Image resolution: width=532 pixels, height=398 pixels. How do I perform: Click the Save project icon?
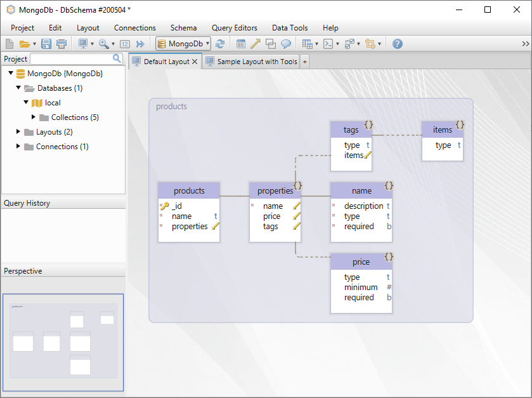[46, 43]
